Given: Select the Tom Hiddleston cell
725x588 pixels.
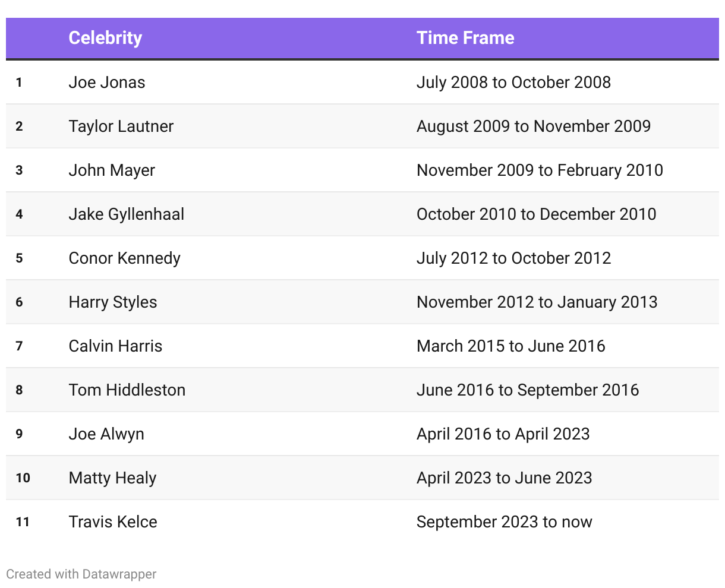Looking at the screenshot, I should (127, 390).
